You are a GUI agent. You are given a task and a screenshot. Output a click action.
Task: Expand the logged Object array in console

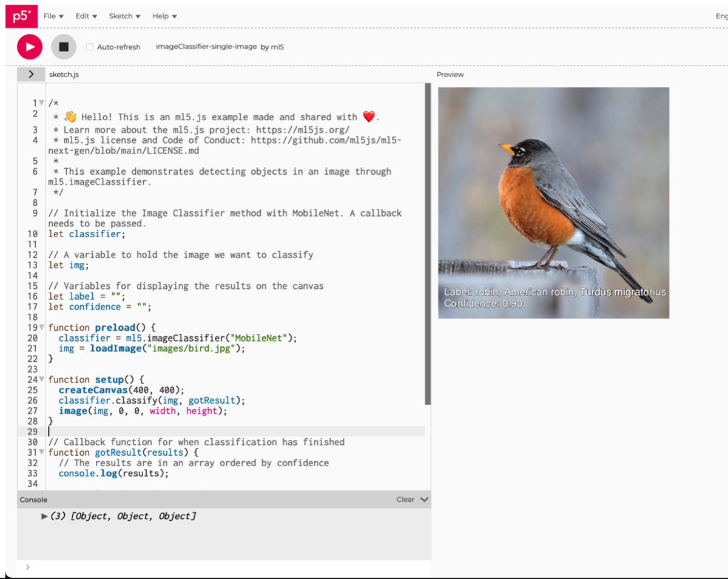(x=44, y=516)
